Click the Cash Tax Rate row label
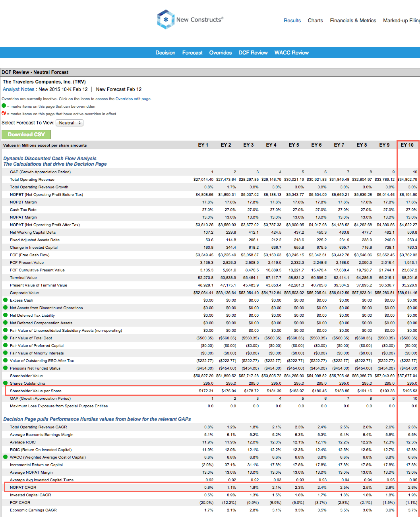This screenshot has height=517, width=420. (x=23, y=210)
